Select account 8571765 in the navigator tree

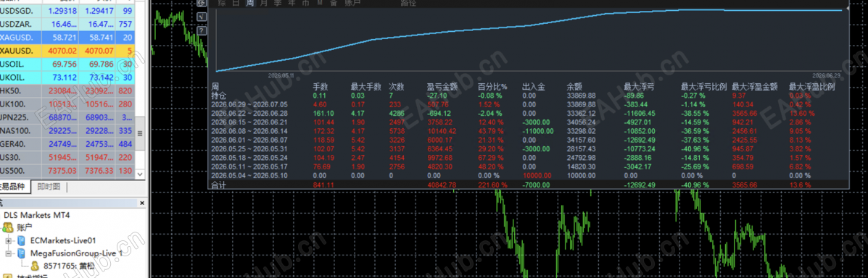pyautogui.click(x=68, y=266)
